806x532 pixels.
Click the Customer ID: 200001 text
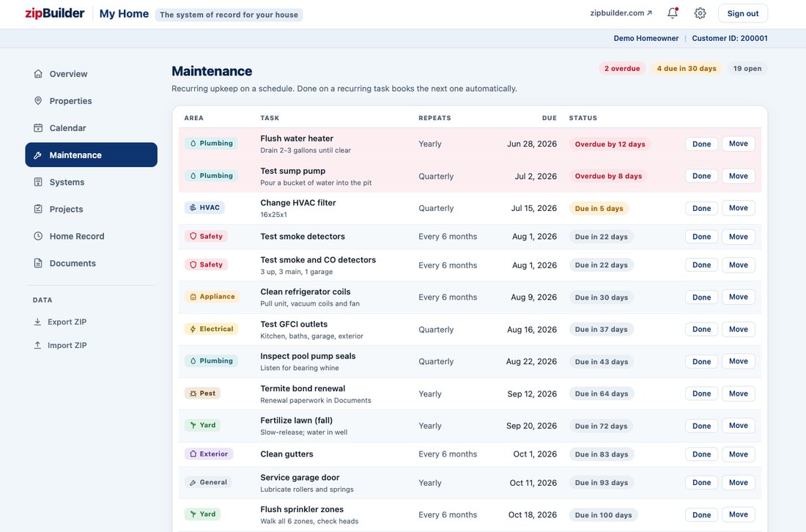coord(729,38)
